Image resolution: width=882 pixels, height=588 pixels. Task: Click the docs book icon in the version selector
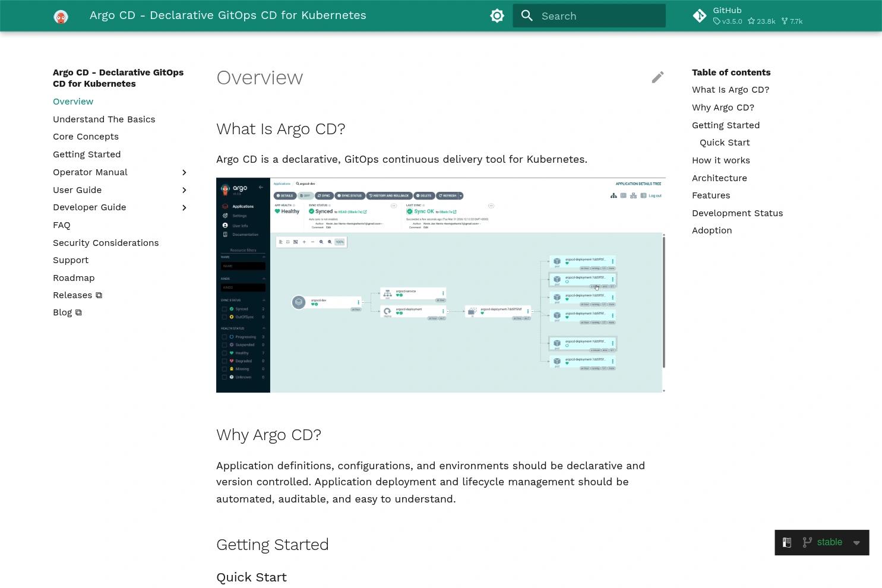pyautogui.click(x=787, y=542)
